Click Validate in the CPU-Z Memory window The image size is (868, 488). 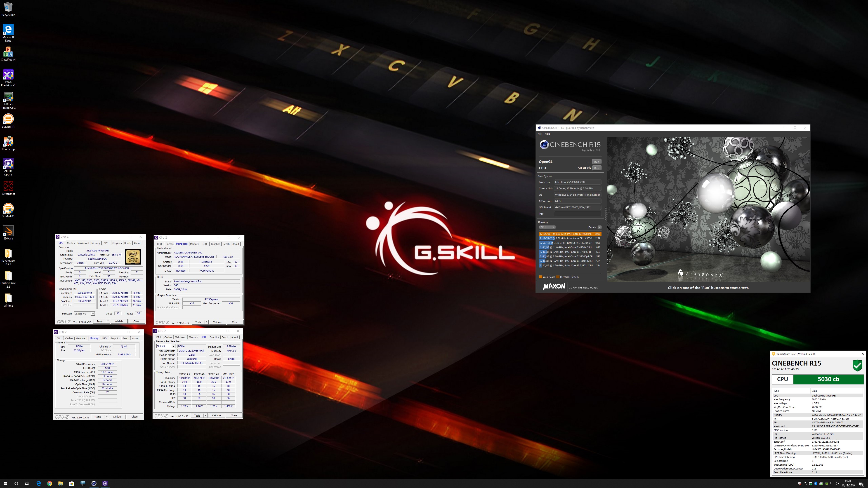[117, 417]
